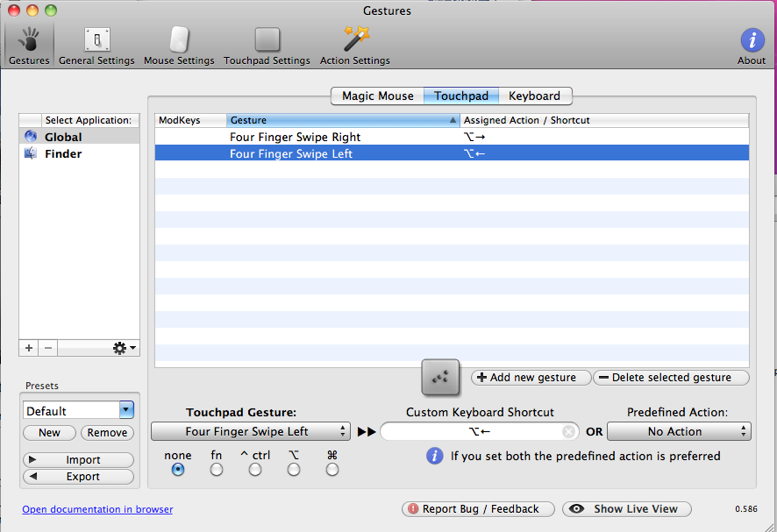
Task: Click Add new gesture button
Action: pos(529,378)
